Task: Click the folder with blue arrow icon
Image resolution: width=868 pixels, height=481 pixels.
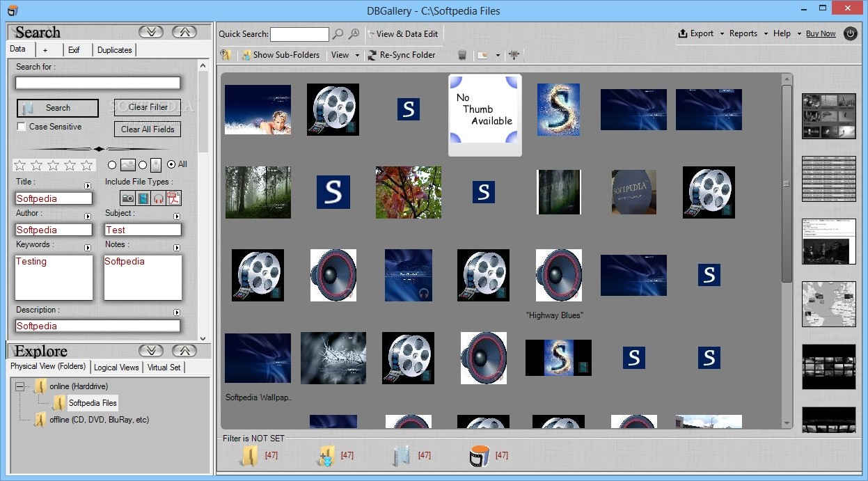Action: point(326,456)
